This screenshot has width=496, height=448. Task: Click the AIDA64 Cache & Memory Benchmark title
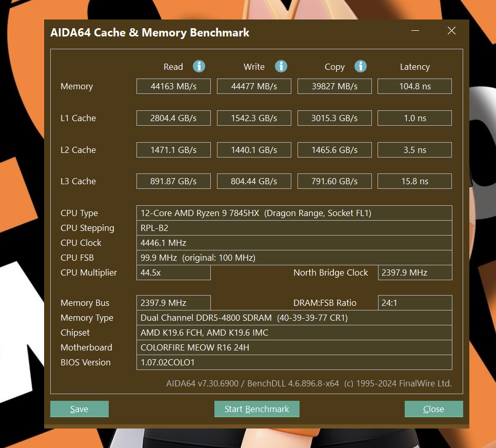150,33
